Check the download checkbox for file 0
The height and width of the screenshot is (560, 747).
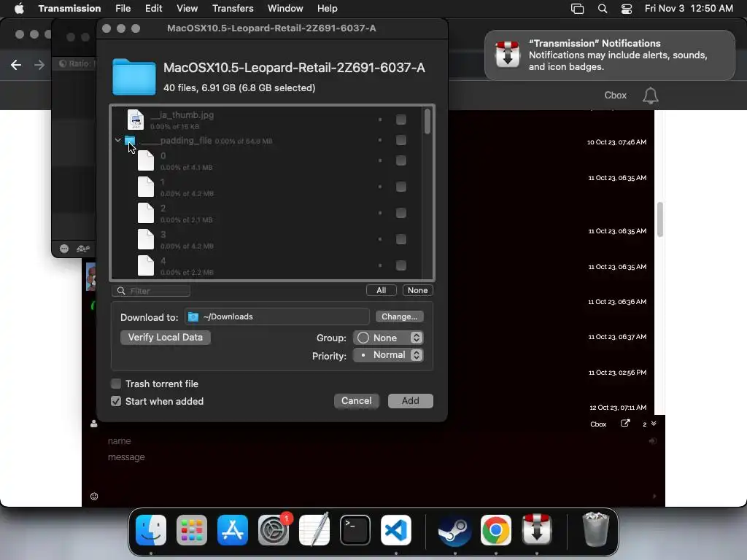click(401, 160)
